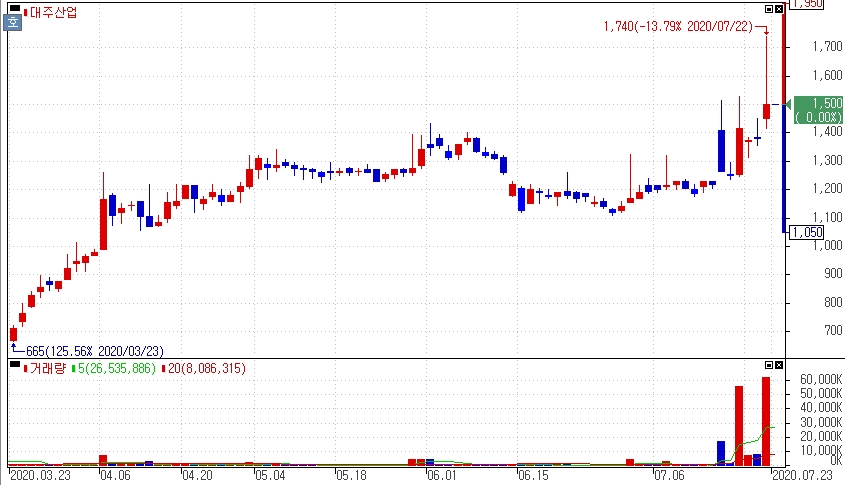The image size is (845, 485).
Task: Click the 900 price axis label
Action: [x=833, y=274]
